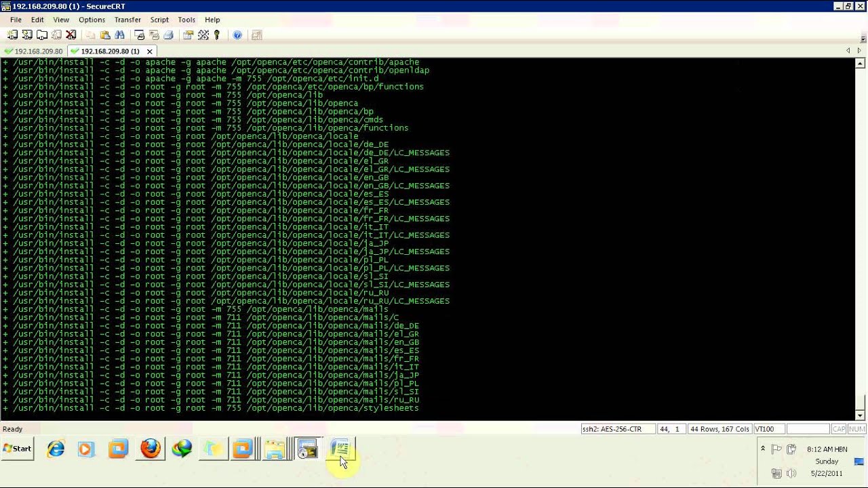Click the Show Desktop button
This screenshot has width=868, height=488.
pyautogui.click(x=860, y=461)
